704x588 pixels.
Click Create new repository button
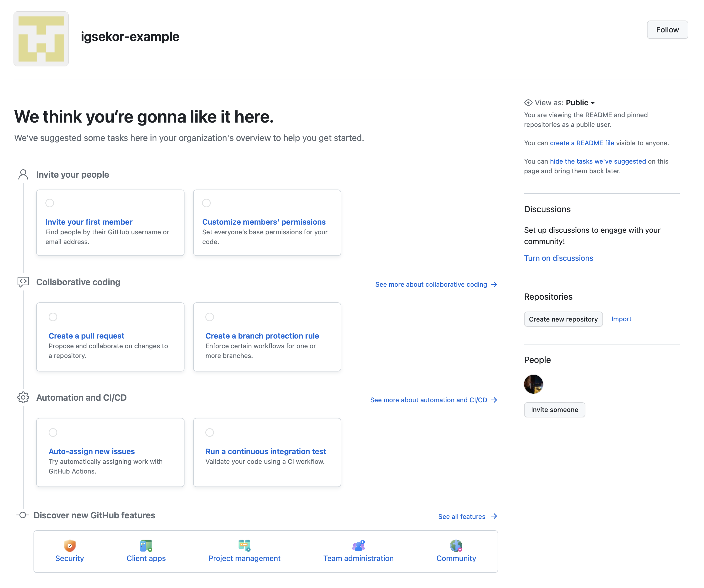coord(563,319)
